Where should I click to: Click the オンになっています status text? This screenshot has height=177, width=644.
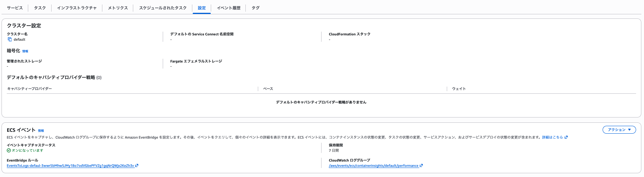coord(27,151)
